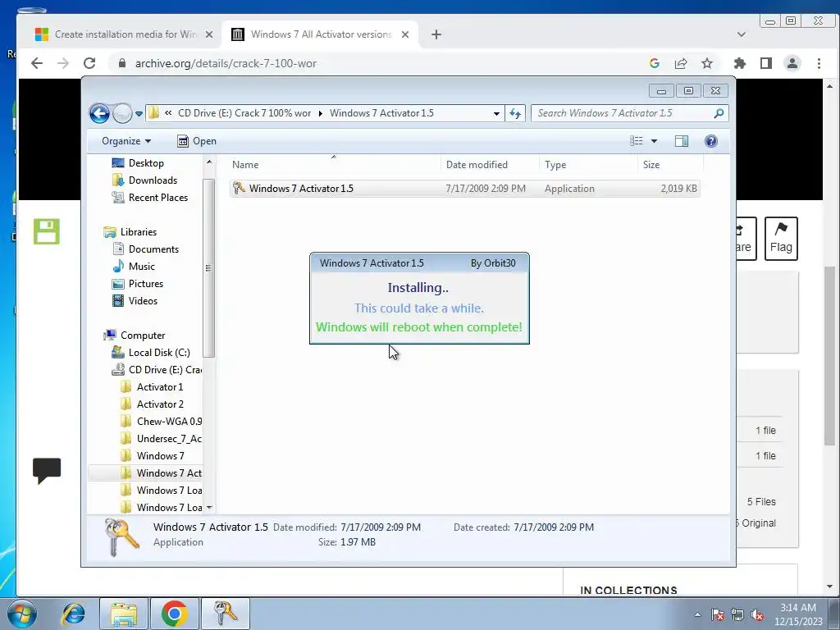Sort by the Size column header

(669, 164)
